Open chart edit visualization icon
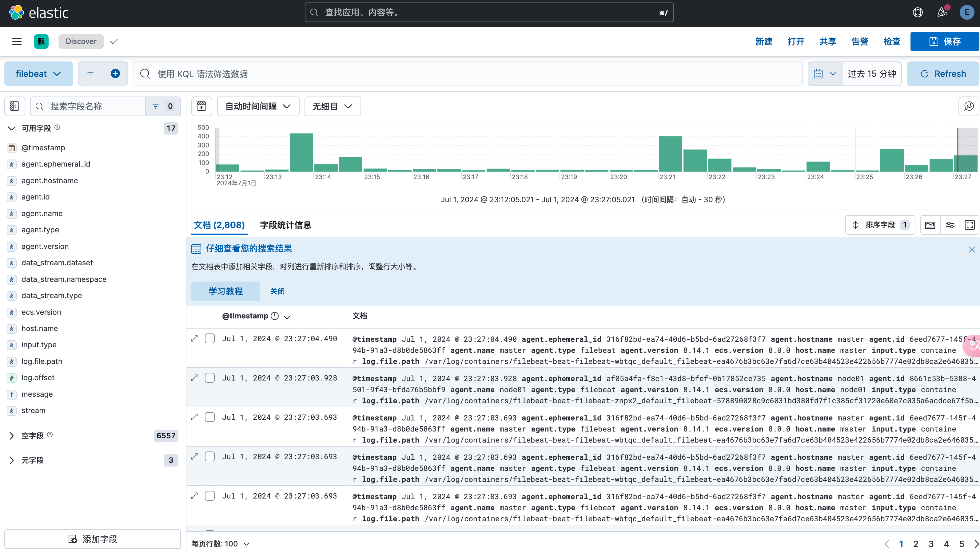Screen dimensions: 980x552 tap(969, 106)
